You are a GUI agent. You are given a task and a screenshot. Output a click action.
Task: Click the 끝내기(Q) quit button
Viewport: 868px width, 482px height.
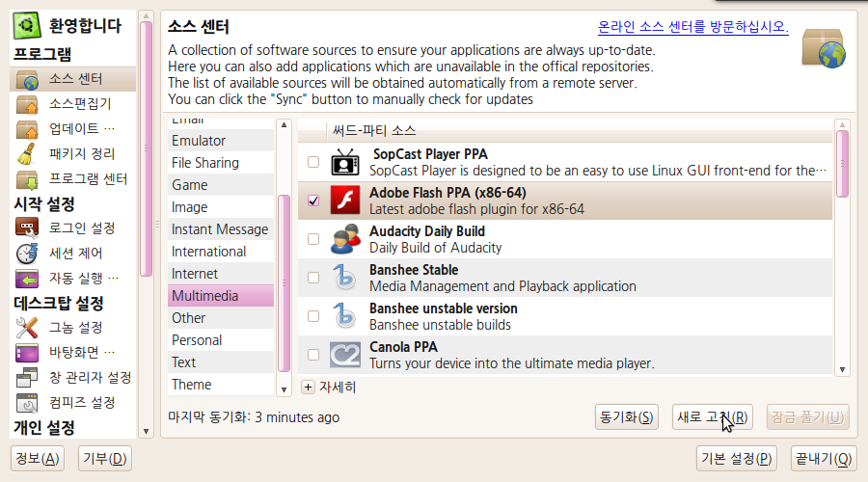(824, 459)
